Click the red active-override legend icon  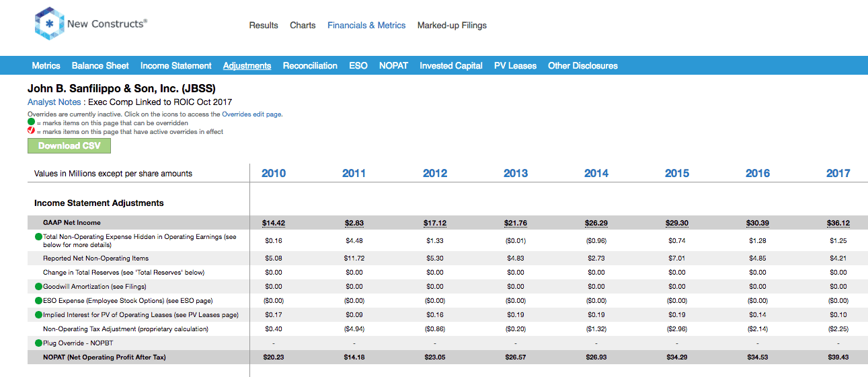coord(31,132)
